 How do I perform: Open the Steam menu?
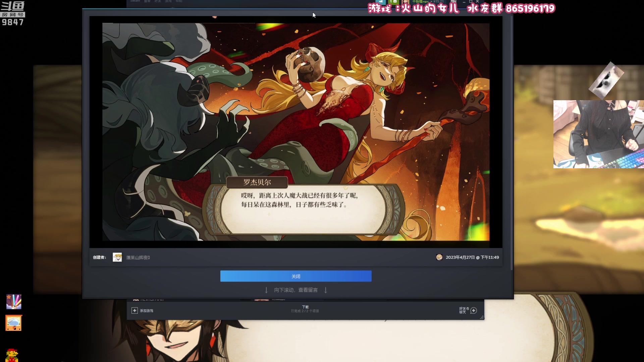[x=135, y=1]
